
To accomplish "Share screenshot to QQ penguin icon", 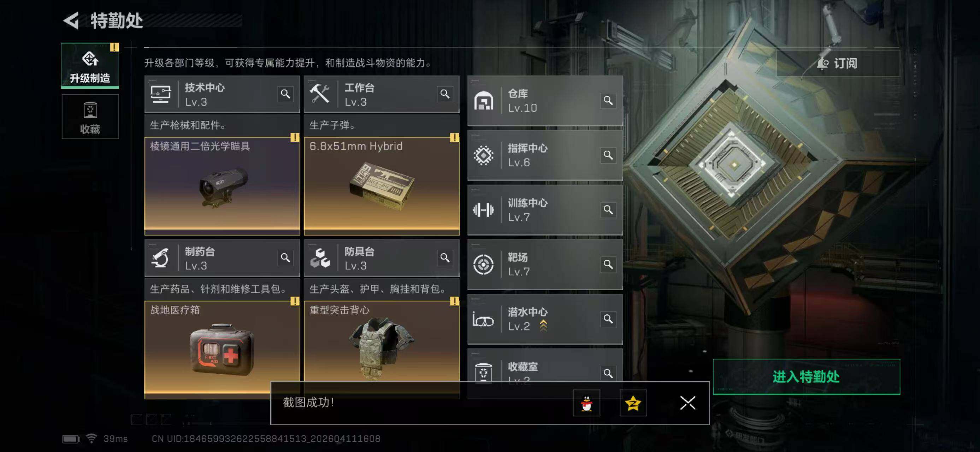I will [x=587, y=403].
